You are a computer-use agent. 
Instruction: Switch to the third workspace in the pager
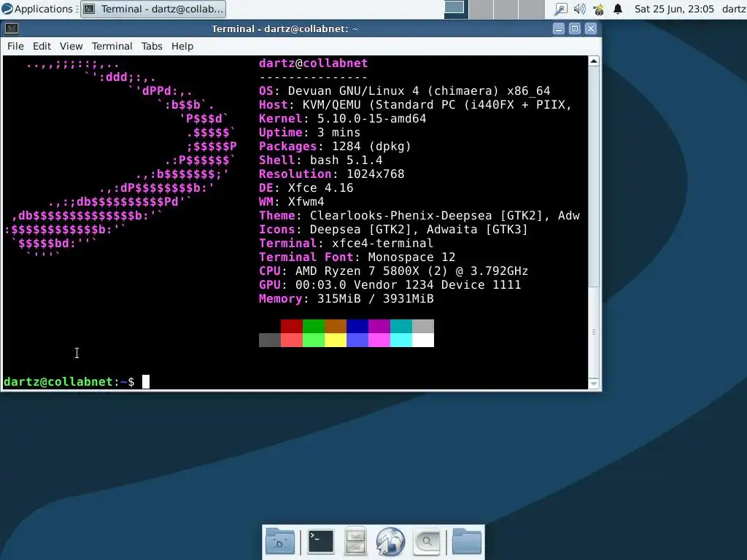[x=506, y=9]
